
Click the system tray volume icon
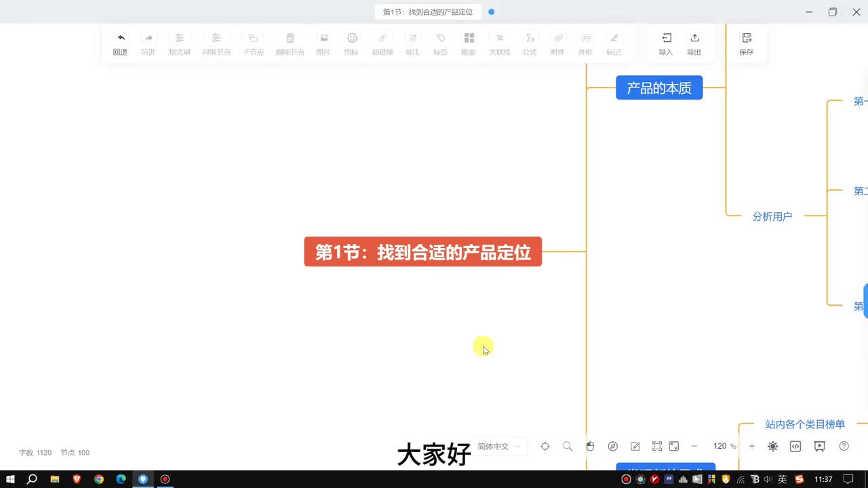point(767,479)
